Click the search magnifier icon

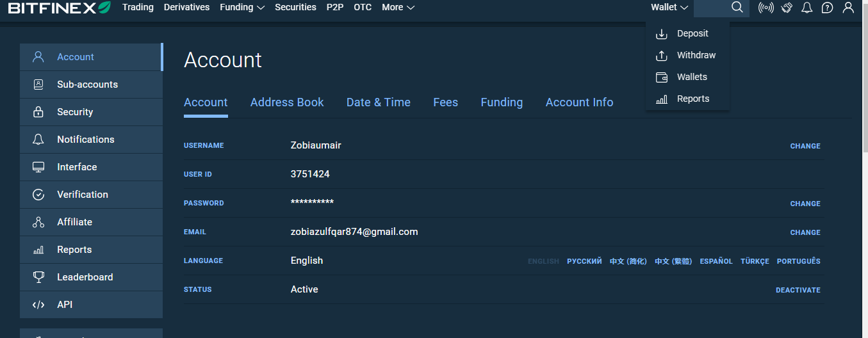pos(737,8)
